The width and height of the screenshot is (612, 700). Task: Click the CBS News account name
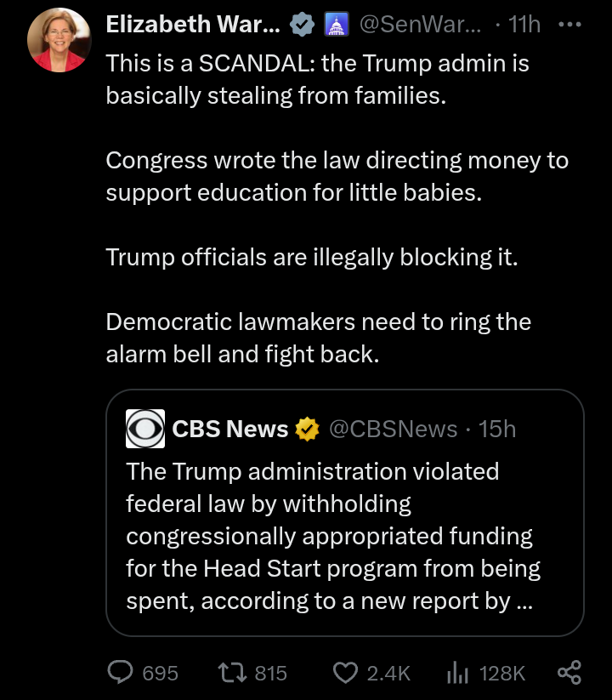229,429
